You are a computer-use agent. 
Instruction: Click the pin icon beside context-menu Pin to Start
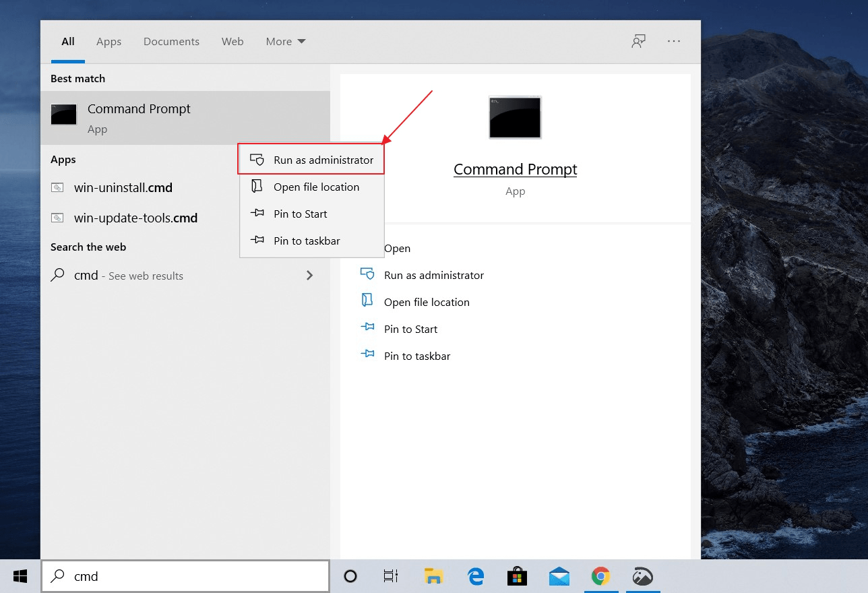click(x=257, y=213)
